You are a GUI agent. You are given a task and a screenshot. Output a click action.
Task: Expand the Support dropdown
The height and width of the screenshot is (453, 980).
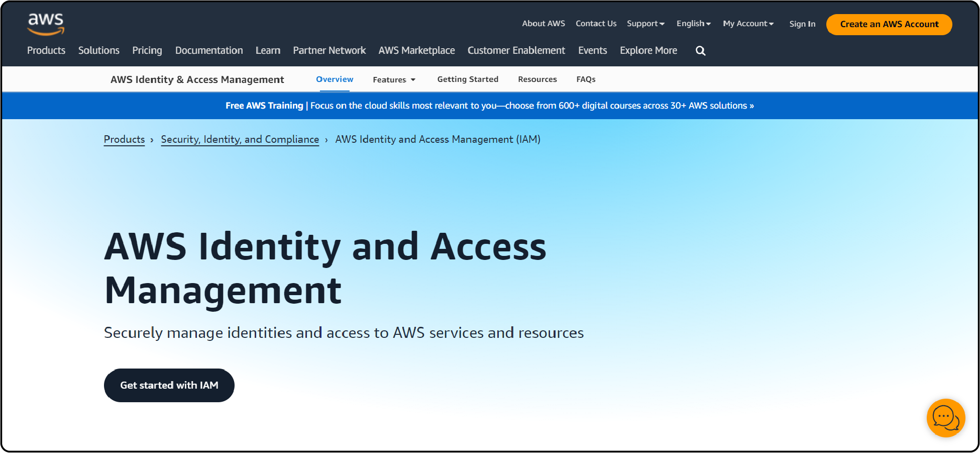click(645, 24)
